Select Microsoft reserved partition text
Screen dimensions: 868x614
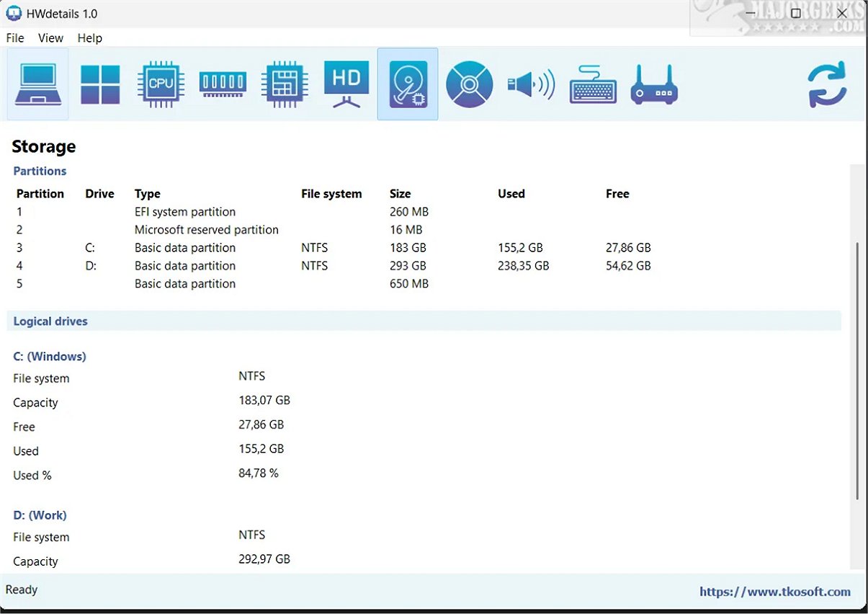(x=207, y=230)
